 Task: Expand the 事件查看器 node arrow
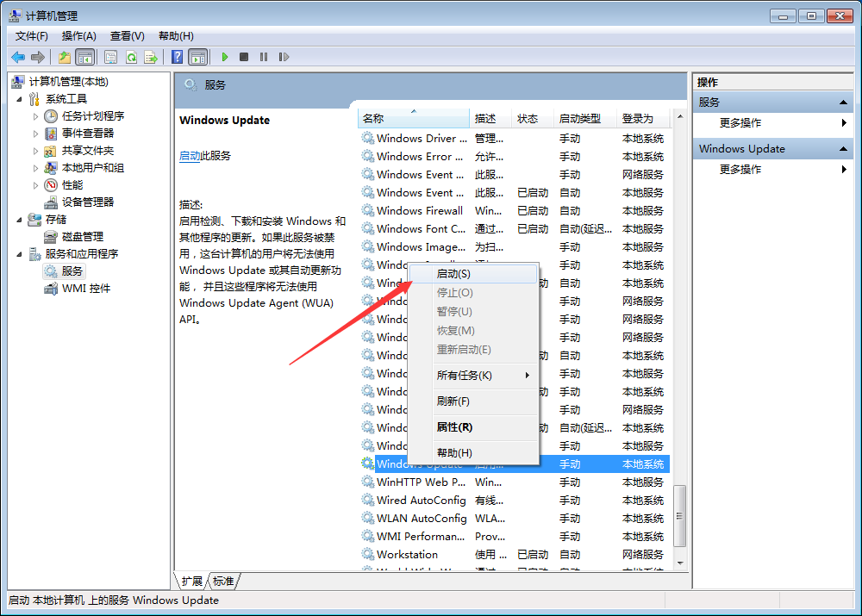pyautogui.click(x=35, y=134)
